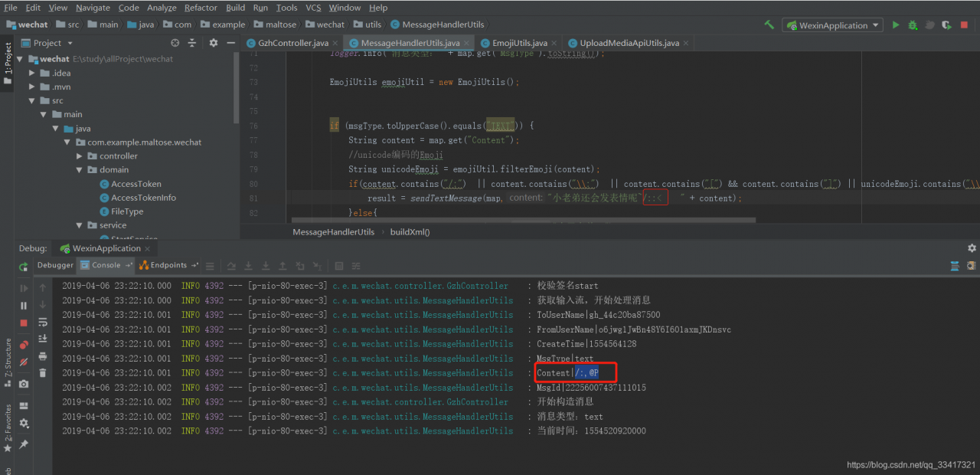Close the MessageHandlerUtils.java tab
The image size is (980, 475).
[x=466, y=43]
